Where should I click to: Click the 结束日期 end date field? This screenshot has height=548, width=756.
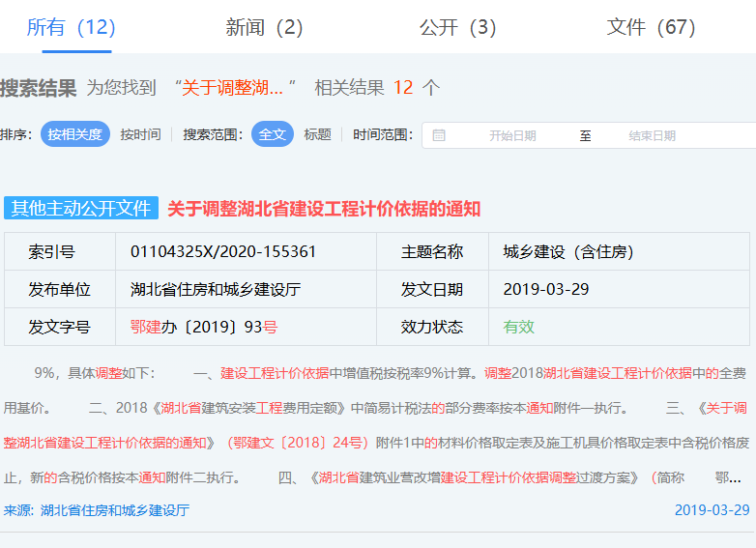[x=652, y=135]
